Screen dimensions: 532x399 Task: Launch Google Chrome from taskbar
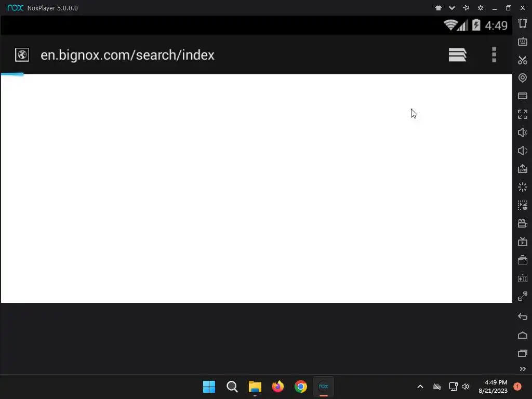click(301, 387)
